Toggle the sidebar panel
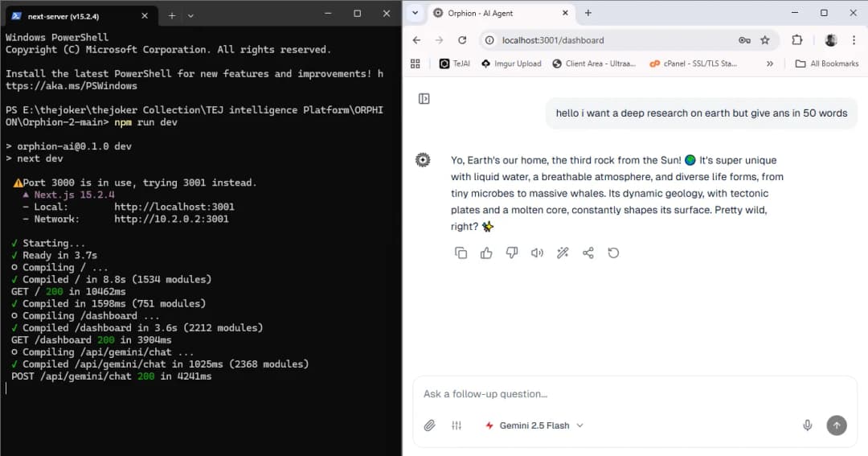 424,98
